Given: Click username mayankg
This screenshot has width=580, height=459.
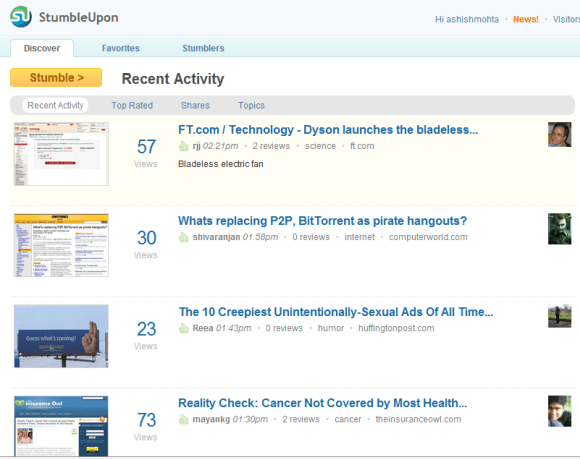Looking at the screenshot, I should click(x=211, y=419).
